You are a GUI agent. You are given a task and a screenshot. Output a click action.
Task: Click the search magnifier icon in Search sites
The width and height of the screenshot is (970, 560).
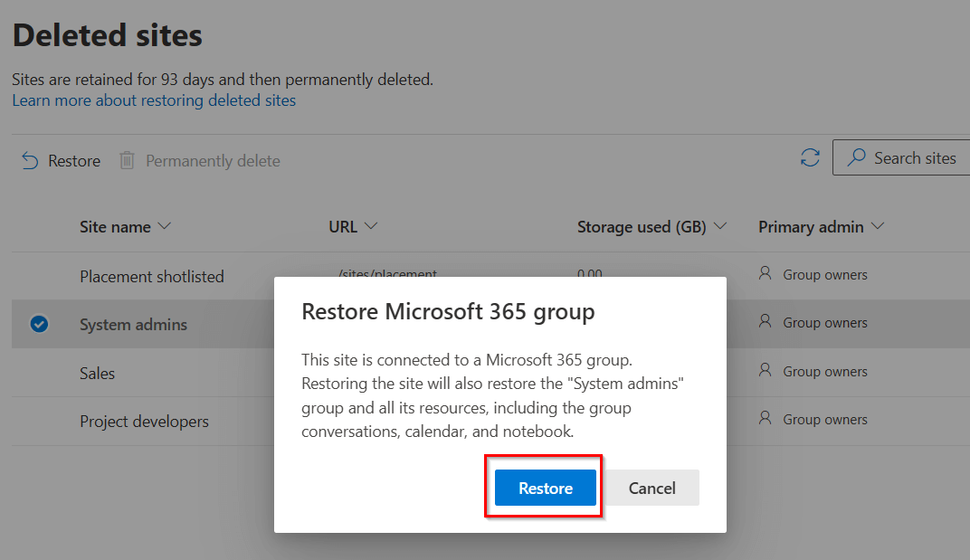click(858, 157)
